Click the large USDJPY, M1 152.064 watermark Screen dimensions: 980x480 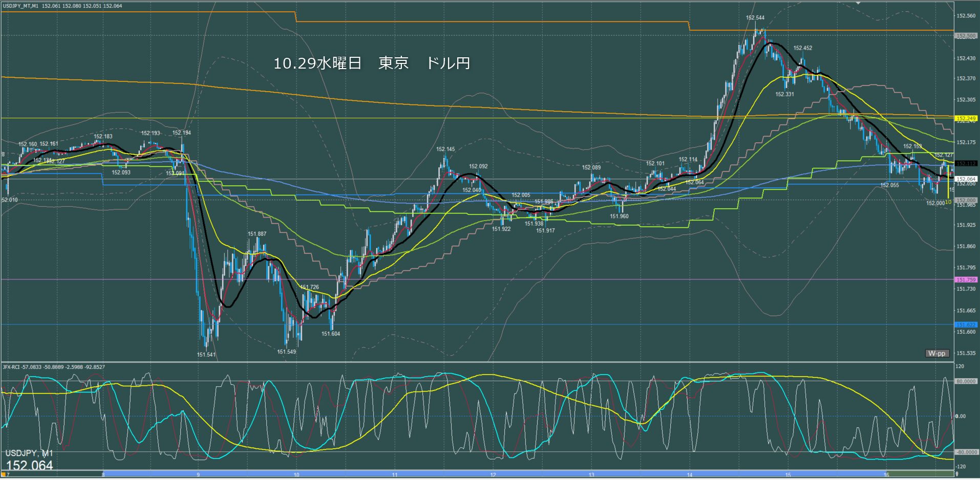[x=30, y=460]
